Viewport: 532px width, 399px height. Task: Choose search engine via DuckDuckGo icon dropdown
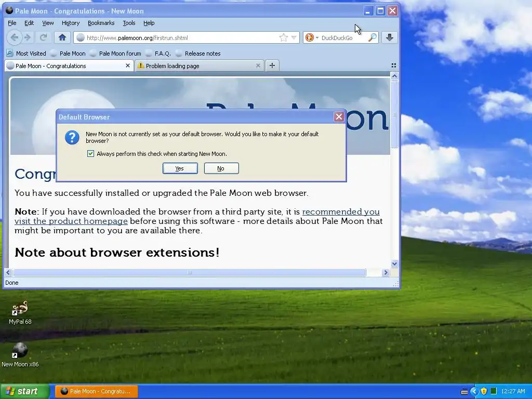coord(312,37)
